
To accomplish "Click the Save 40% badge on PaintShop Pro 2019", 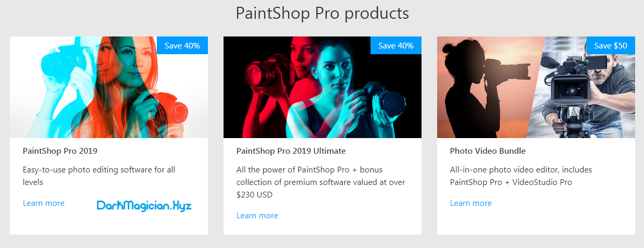I will pos(182,45).
